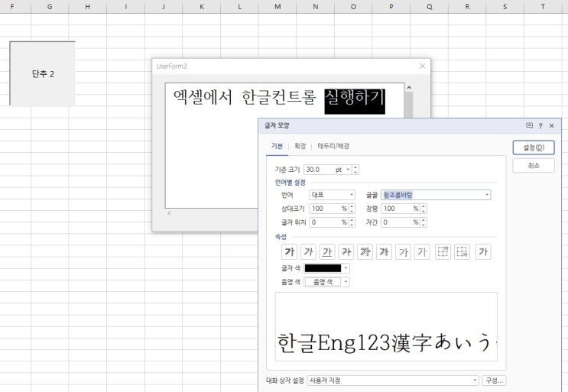Image resolution: width=568 pixels, height=392 pixels.
Task: Open the 글꼴 font dropdown
Action: [487, 195]
